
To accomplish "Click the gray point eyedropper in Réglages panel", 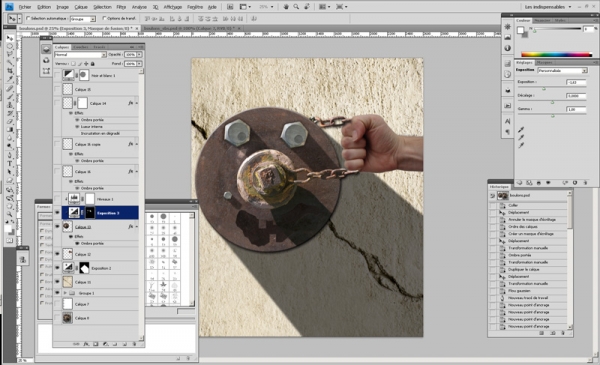I will click(521, 137).
